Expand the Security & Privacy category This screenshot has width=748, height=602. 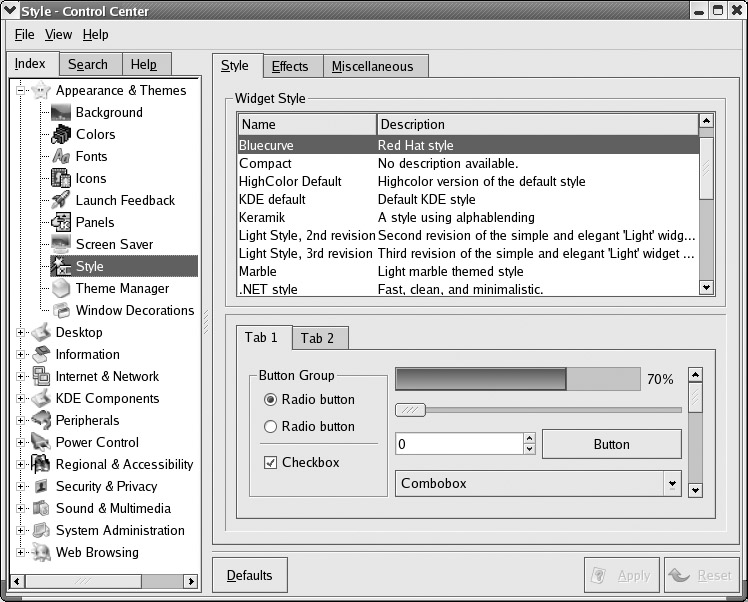coord(21,486)
